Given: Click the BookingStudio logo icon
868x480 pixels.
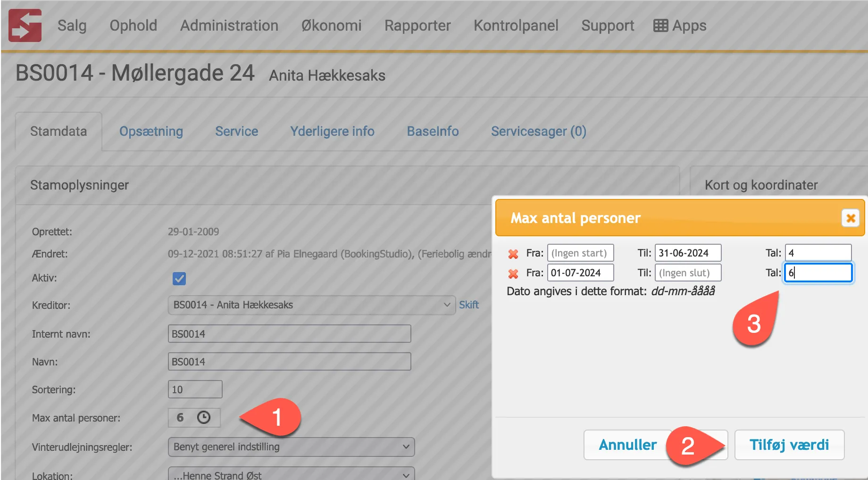Looking at the screenshot, I should tap(25, 25).
